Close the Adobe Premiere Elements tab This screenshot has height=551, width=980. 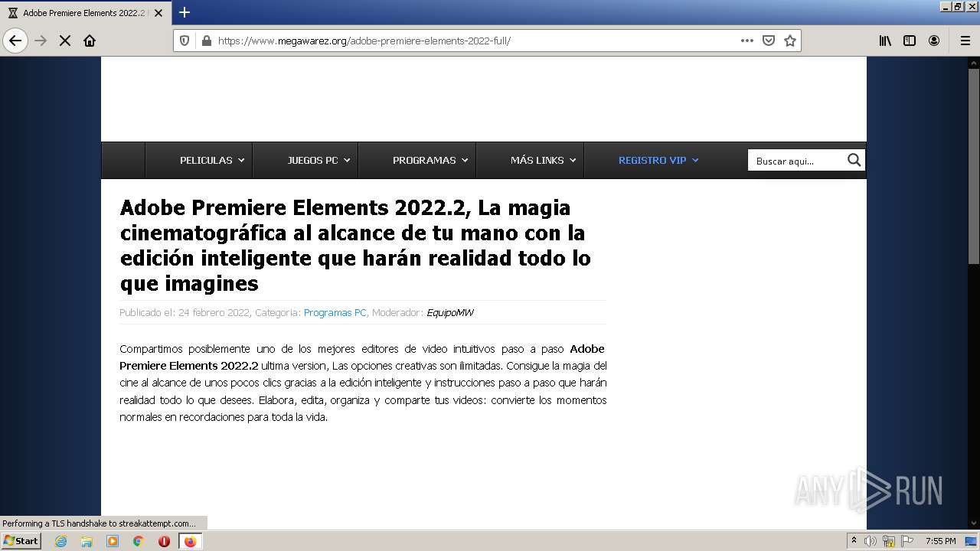click(158, 13)
